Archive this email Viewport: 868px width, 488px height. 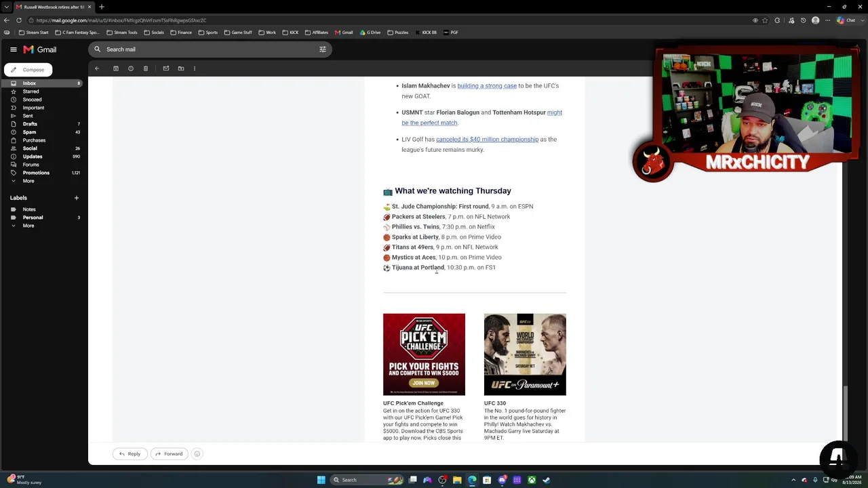pos(116,68)
